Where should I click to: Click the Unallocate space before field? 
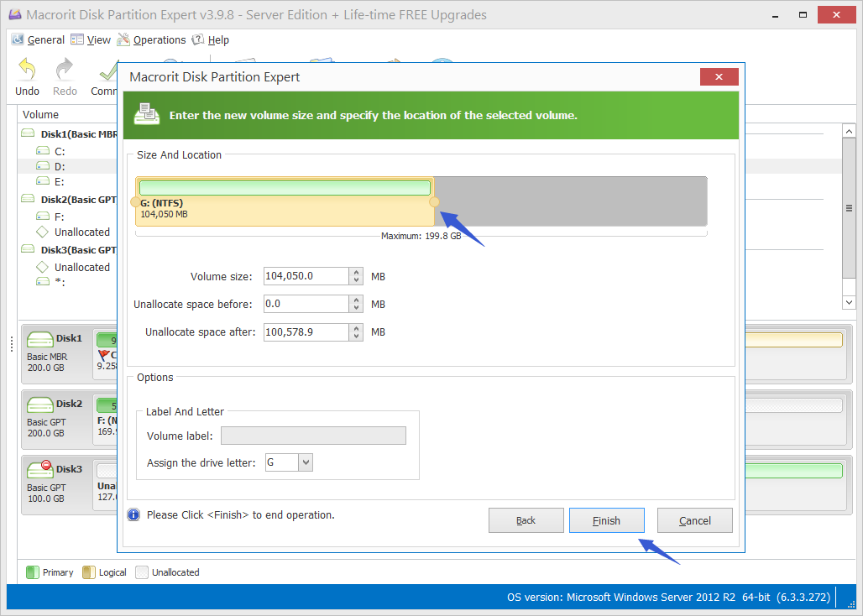coord(306,304)
